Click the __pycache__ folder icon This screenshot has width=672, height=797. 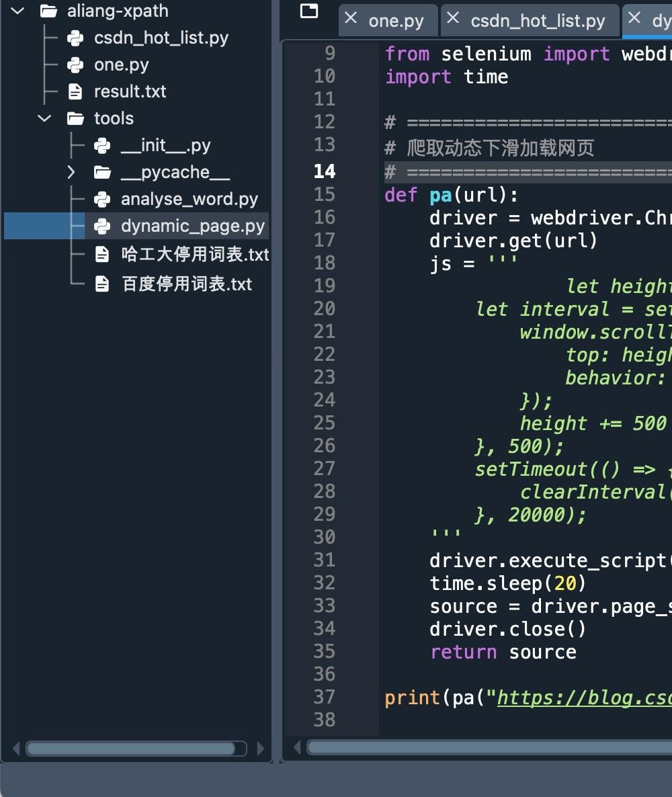102,173
